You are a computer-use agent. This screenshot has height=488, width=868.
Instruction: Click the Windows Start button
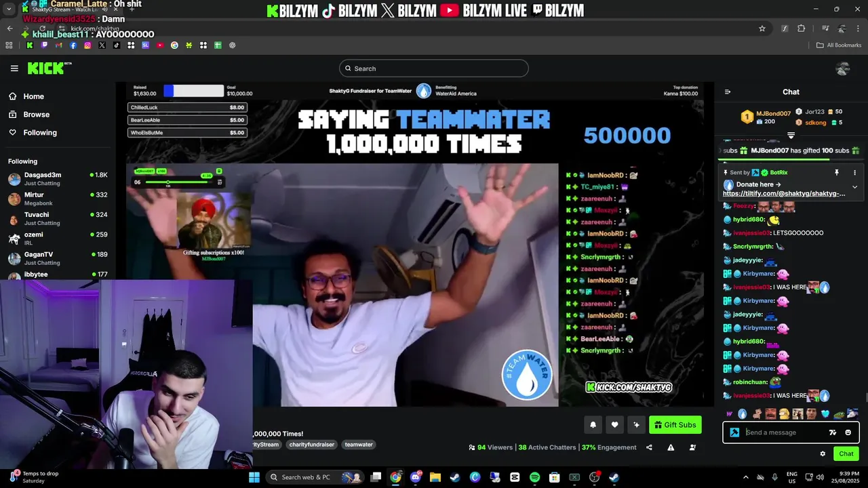point(254,477)
